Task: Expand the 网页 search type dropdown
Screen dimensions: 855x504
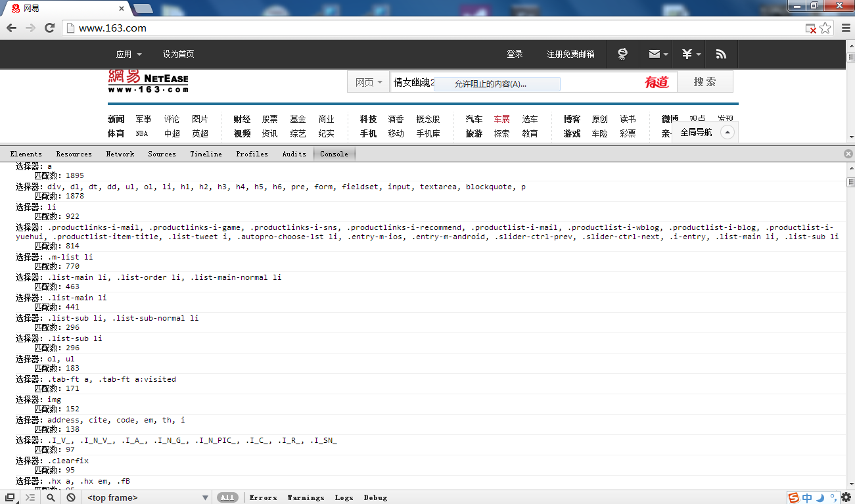Action: 368,82
